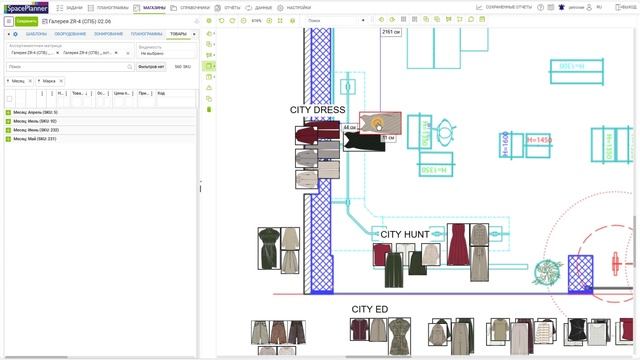Click the crop frame icon in toolbar

point(460,20)
